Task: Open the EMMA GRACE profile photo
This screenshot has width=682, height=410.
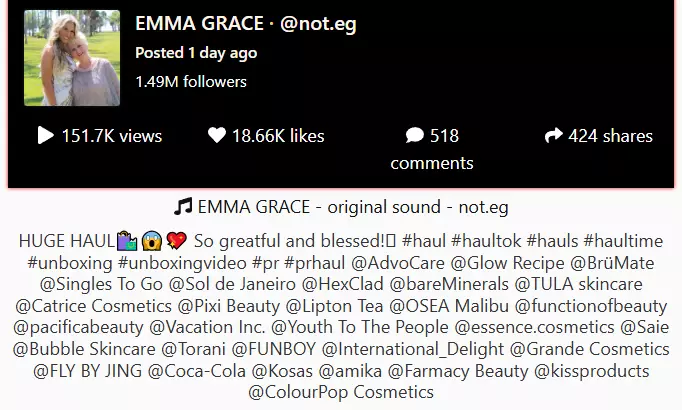Action: click(x=72, y=58)
